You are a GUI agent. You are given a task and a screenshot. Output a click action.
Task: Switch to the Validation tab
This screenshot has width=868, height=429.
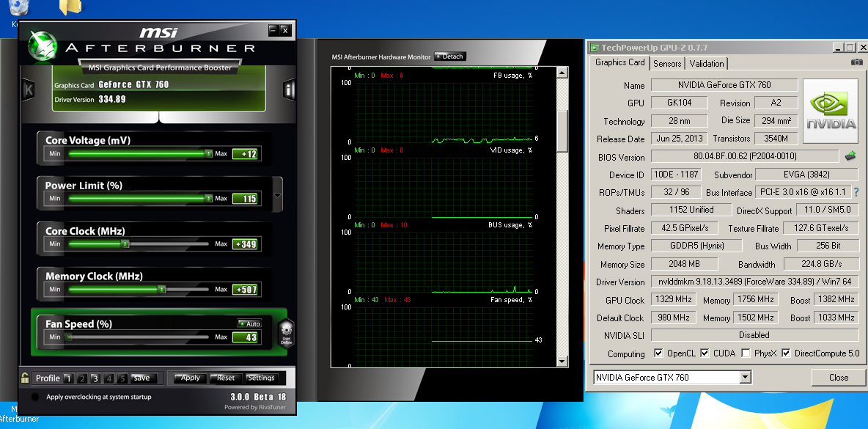point(707,64)
